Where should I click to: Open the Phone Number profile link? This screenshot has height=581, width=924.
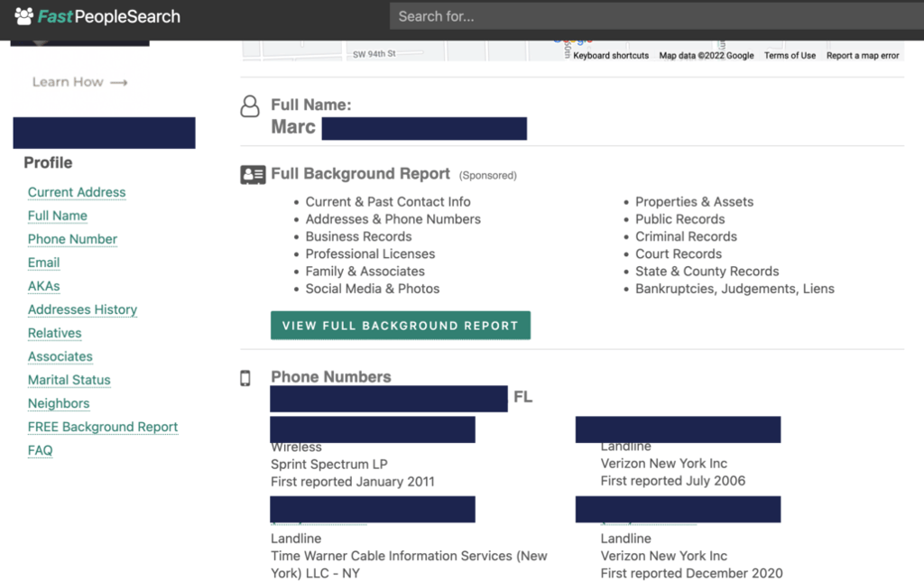(x=72, y=239)
